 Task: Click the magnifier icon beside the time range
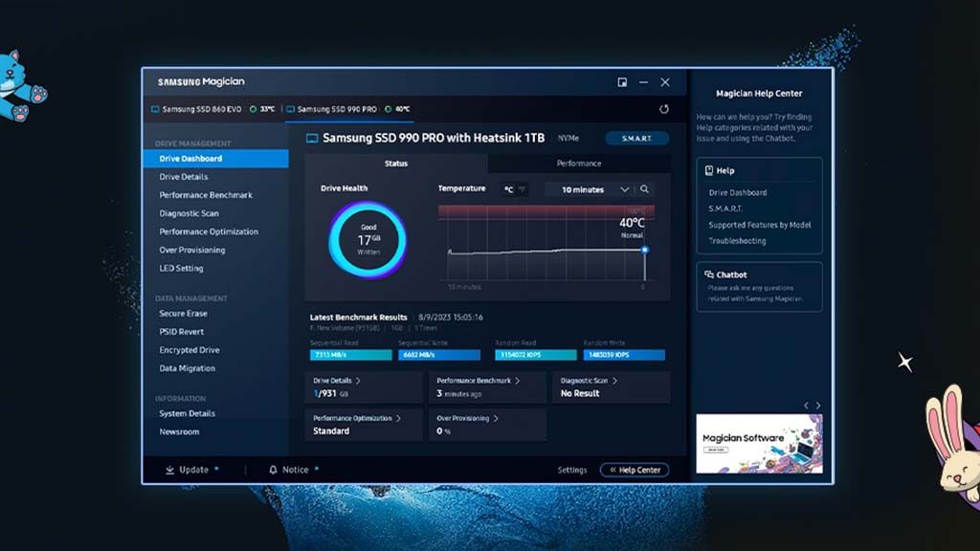pyautogui.click(x=645, y=189)
